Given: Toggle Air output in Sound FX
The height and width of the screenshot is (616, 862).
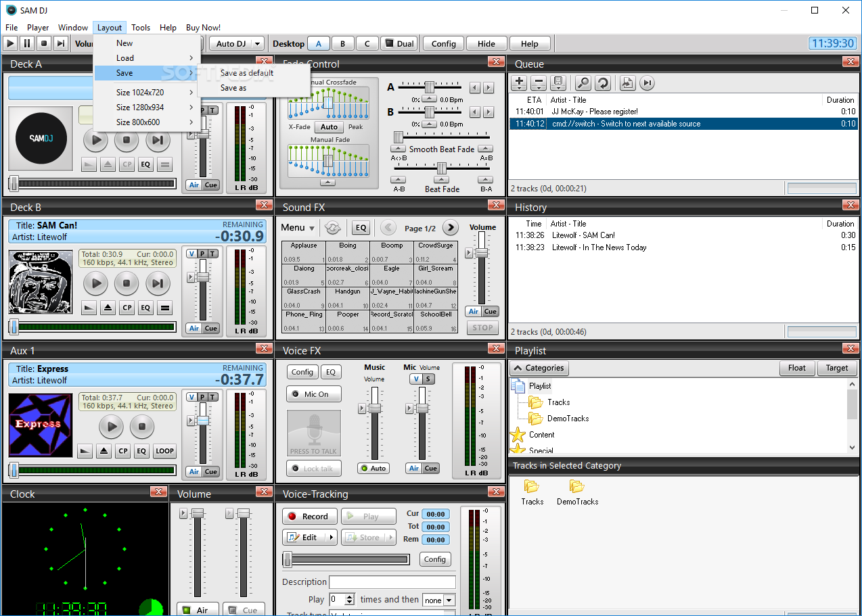Looking at the screenshot, I should click(474, 311).
